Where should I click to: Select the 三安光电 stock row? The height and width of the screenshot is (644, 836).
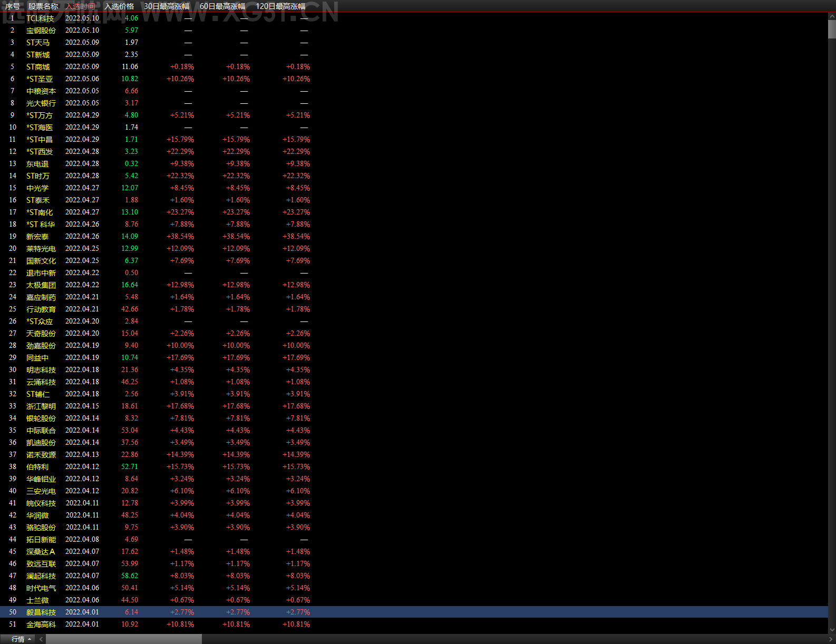(414, 491)
